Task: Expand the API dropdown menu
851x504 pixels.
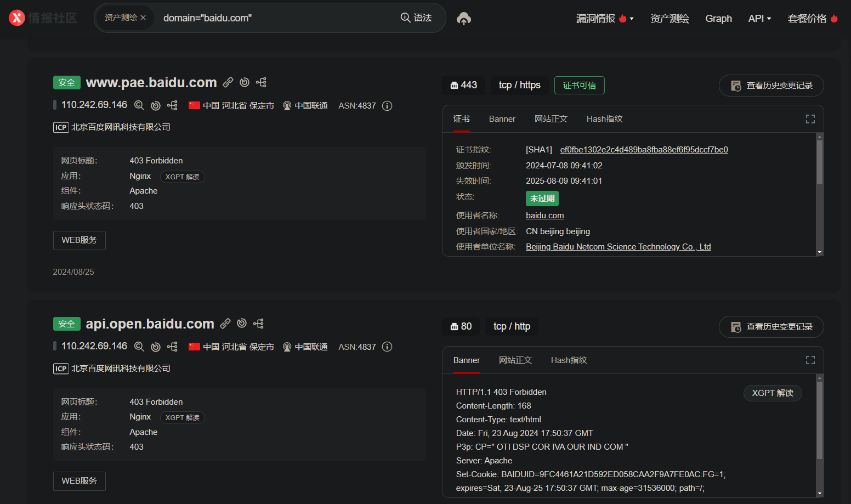Action: pos(759,19)
